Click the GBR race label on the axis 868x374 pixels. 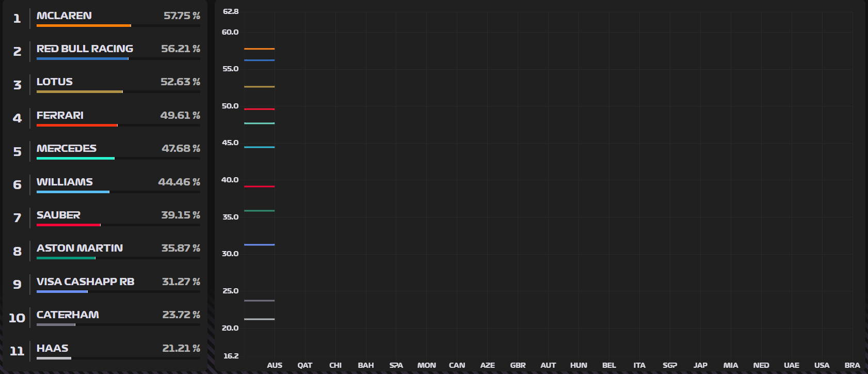(518, 365)
